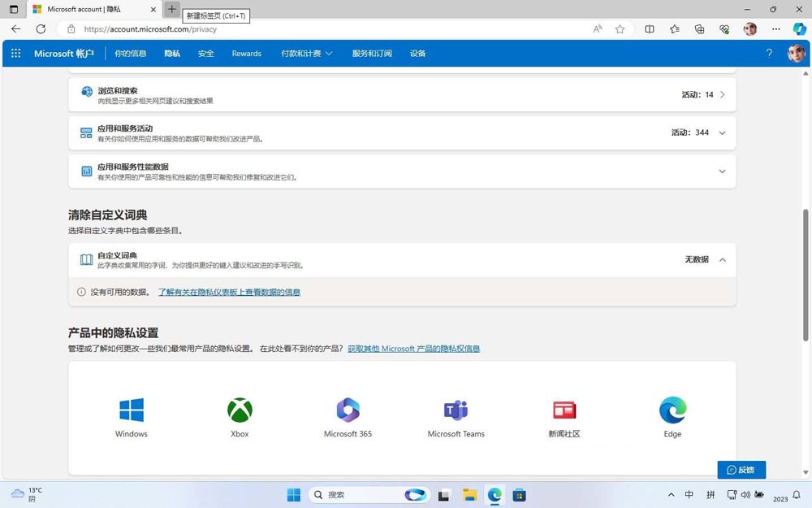Open the Collections icon in the toolbar
This screenshot has width=812, height=508.
point(698,28)
